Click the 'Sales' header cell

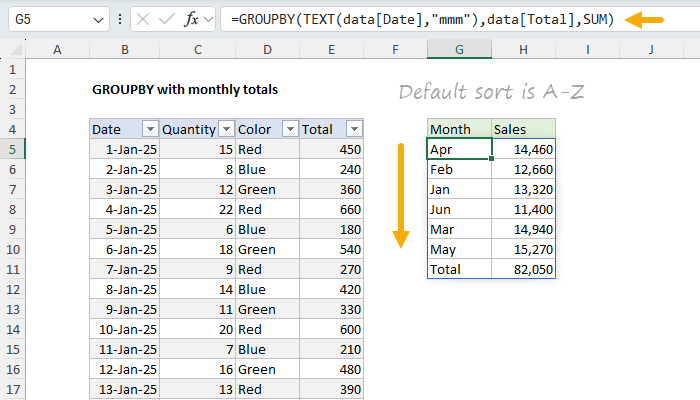pyautogui.click(x=523, y=129)
